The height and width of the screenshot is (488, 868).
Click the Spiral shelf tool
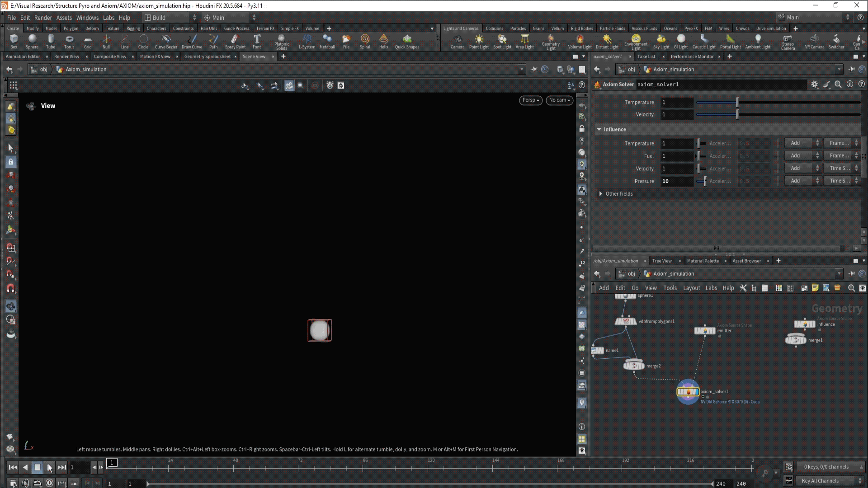pyautogui.click(x=365, y=41)
